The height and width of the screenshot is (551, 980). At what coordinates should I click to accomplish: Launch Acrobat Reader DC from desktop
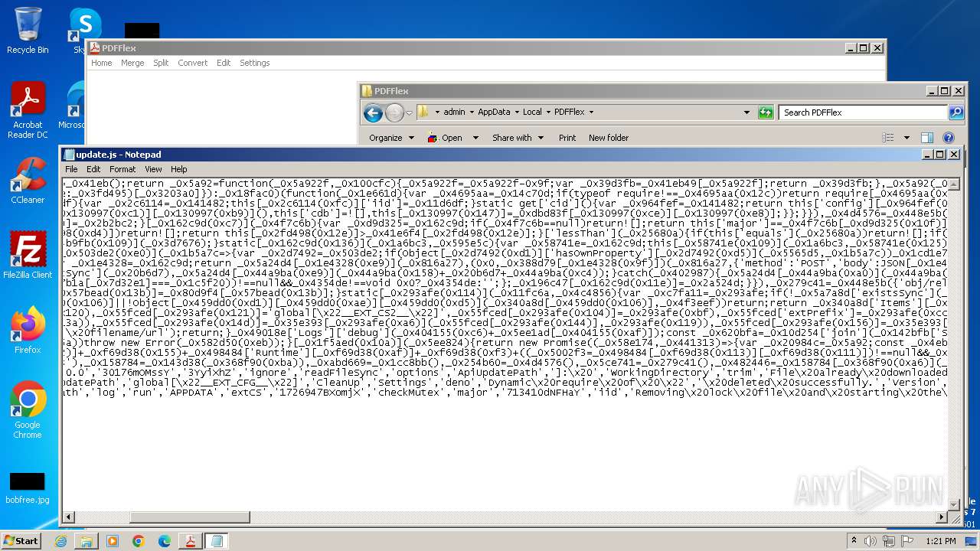tap(28, 111)
